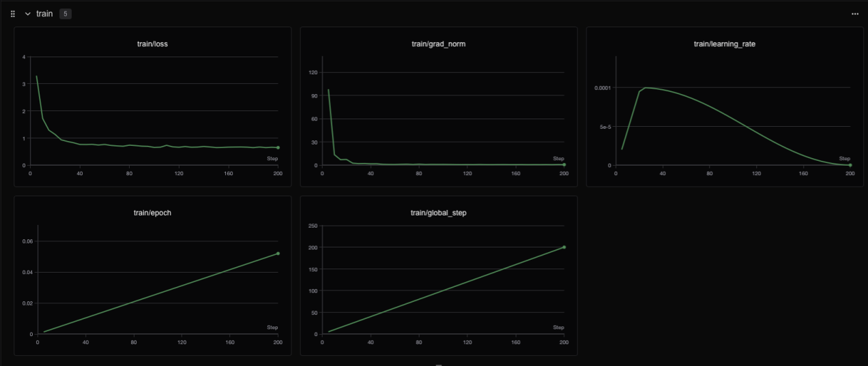Collapse the train section chevron
The height and width of the screenshot is (366, 868).
pyautogui.click(x=27, y=14)
